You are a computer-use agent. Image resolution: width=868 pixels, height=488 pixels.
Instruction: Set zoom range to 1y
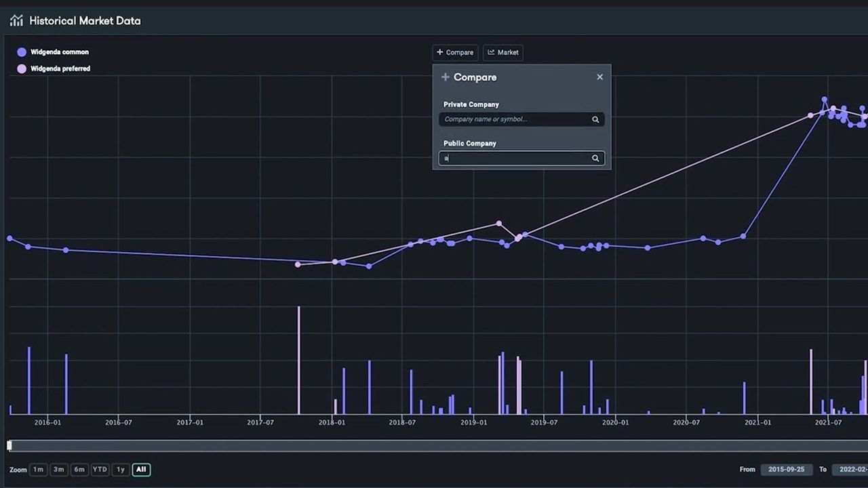(121, 469)
